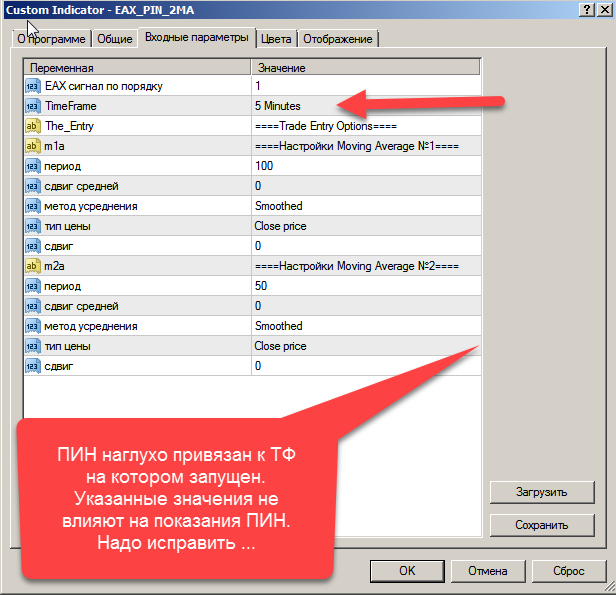Screen dimensions: 616x595
Task: Go to the Отображение tab
Action: [337, 39]
